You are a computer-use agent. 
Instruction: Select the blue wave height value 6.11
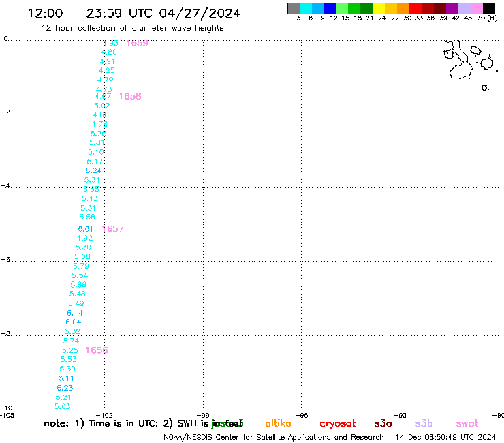coord(66,378)
